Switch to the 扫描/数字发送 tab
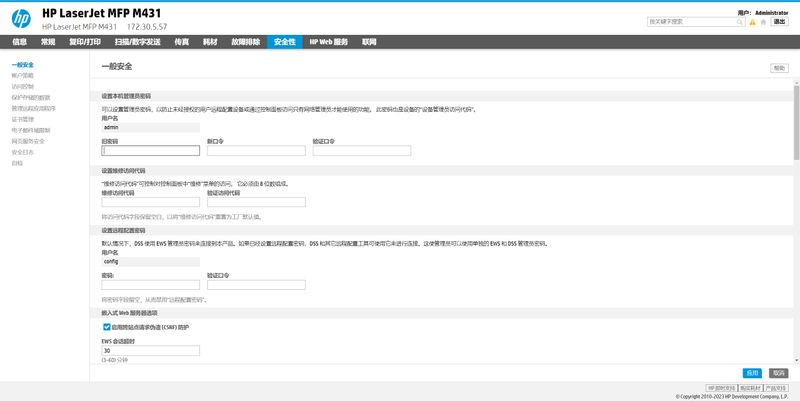Image resolution: width=800 pixels, height=401 pixels. tap(140, 42)
